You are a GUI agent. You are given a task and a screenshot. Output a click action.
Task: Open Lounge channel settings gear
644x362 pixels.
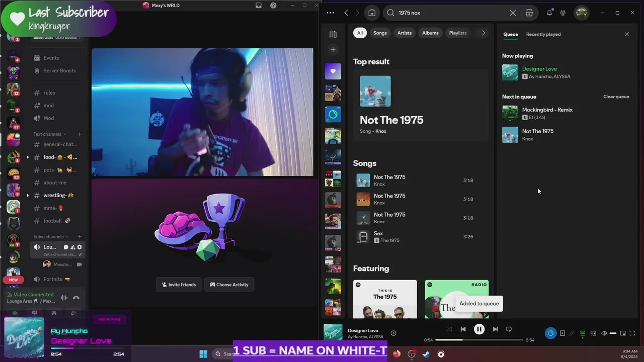pyautogui.click(x=79, y=247)
